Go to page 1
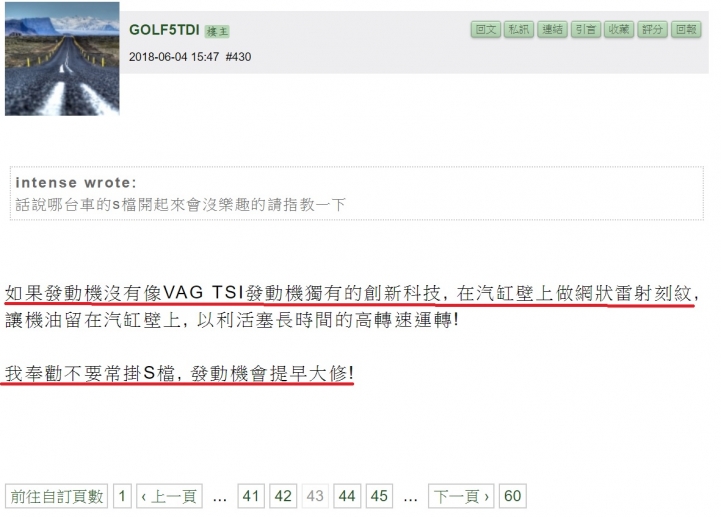Screen dimensions: 721x517 122,496
